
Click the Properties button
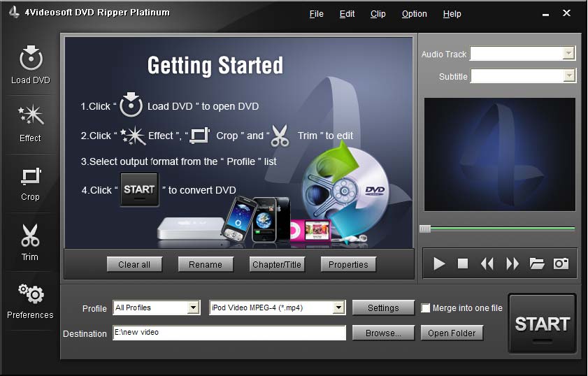(x=348, y=264)
